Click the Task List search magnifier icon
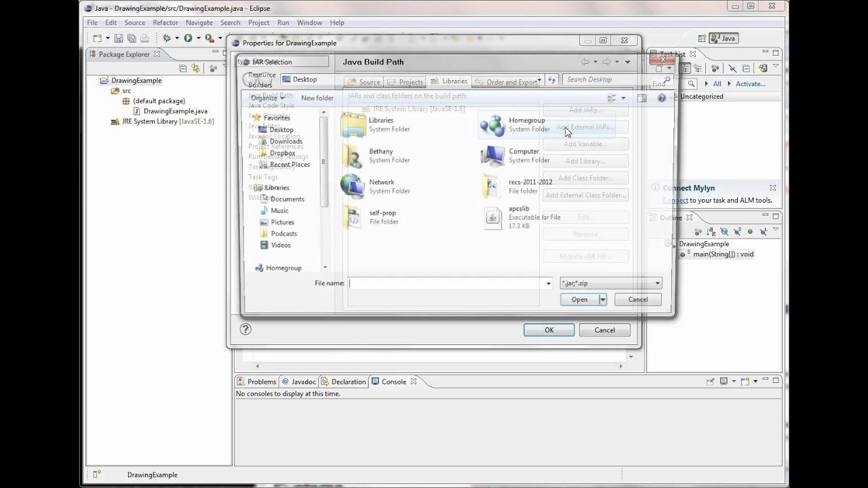Screen dimensions: 868x488 click(x=691, y=83)
